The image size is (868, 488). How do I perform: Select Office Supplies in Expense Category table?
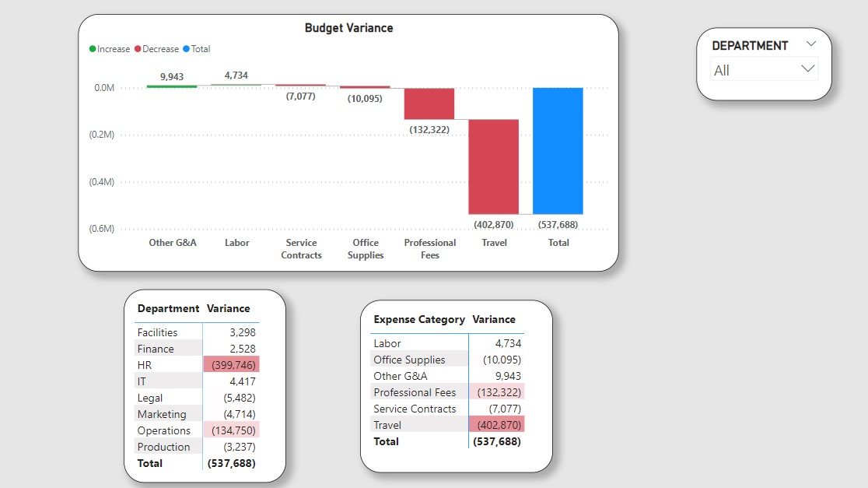click(447, 360)
